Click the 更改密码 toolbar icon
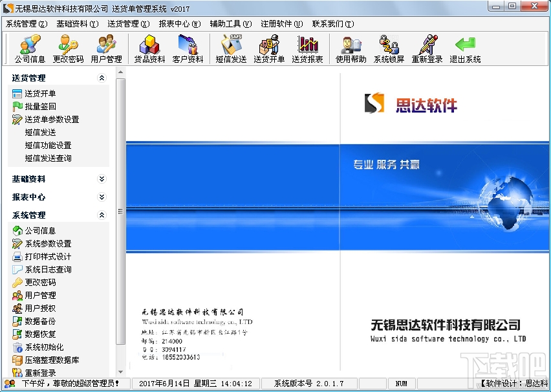Viewport: 551px width, 392px height. (x=68, y=49)
